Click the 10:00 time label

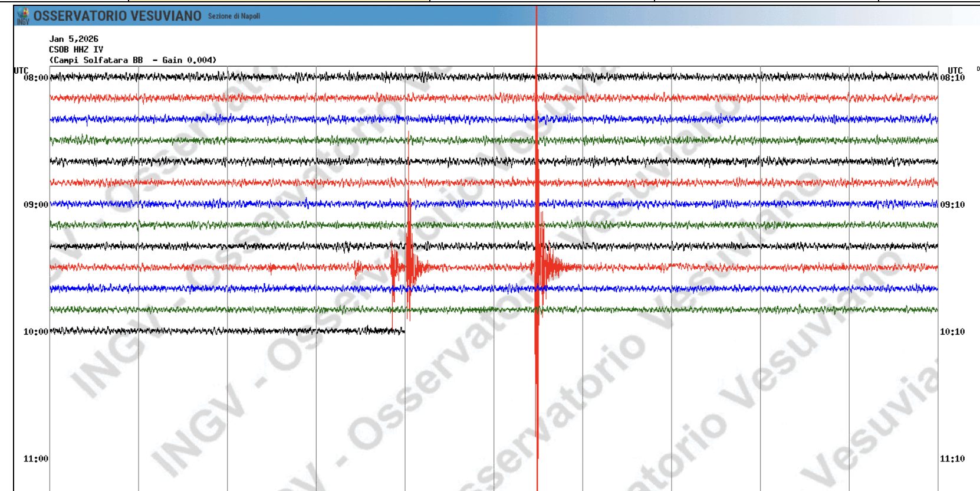36,332
